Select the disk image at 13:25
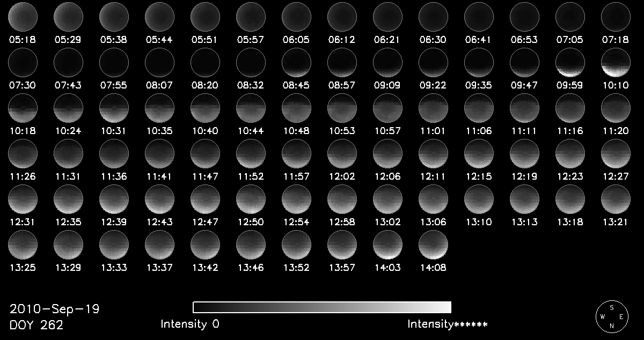This screenshot has height=340, width=644. click(x=23, y=245)
